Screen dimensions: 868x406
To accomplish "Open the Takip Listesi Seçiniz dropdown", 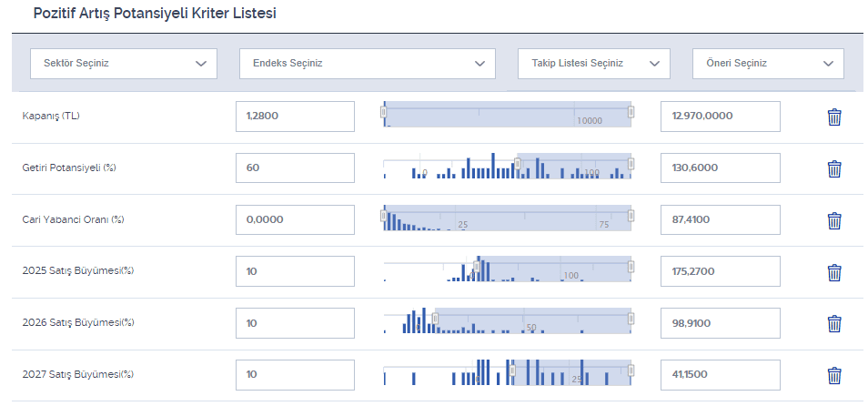I will point(593,64).
